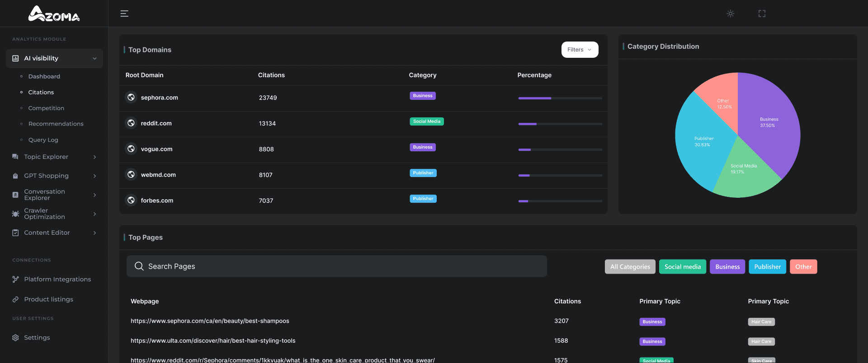Click the Citations column header in Top Domains
The height and width of the screenshot is (363, 868).
point(271,75)
